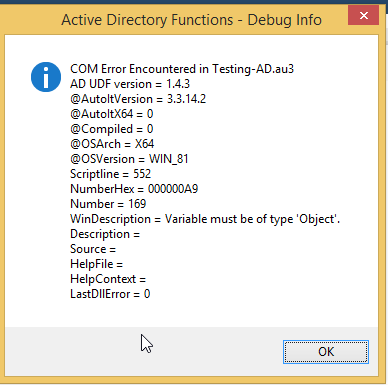Screen dimensions: 388x385
Task: Click the @AutoItVersion 3.3.14.2 line
Action: pos(138,99)
